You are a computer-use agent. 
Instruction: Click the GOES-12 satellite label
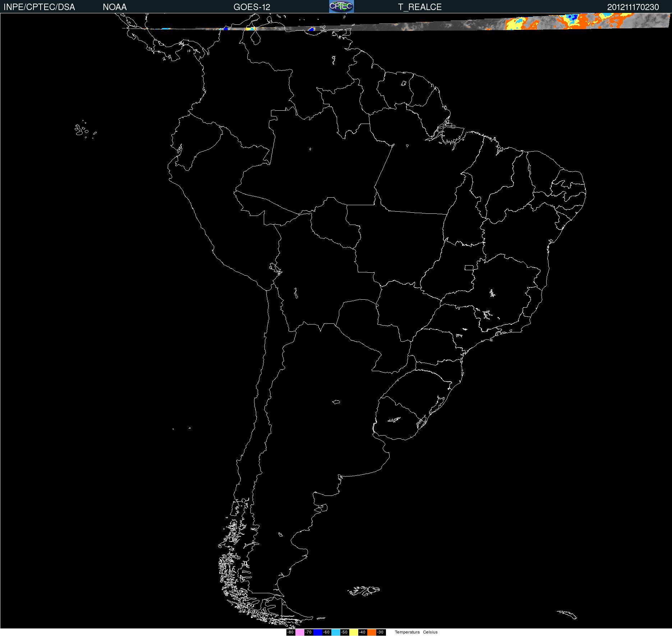(252, 7)
